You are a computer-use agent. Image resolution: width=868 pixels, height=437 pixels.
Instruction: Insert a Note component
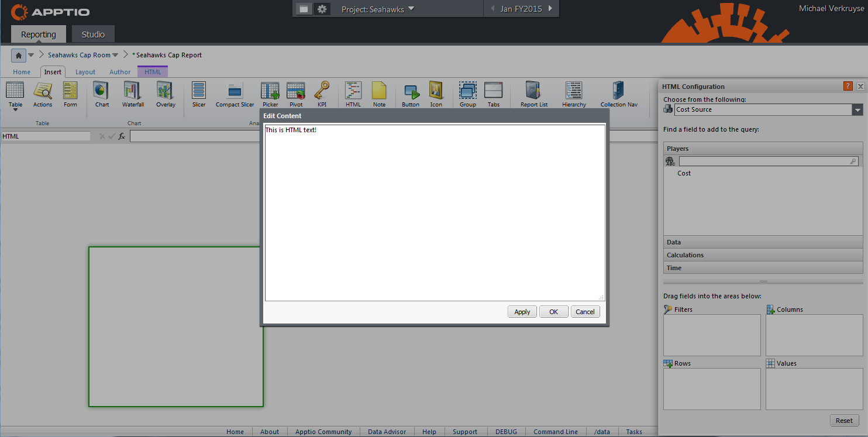(379, 95)
